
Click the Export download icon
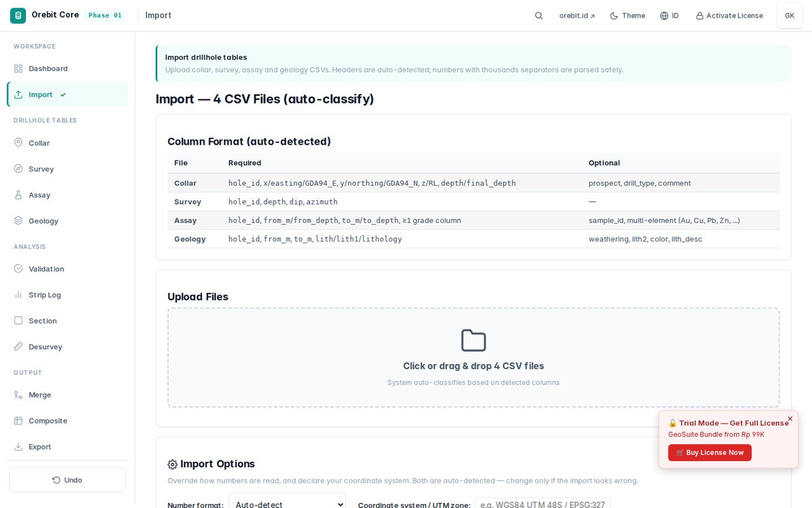(x=18, y=447)
